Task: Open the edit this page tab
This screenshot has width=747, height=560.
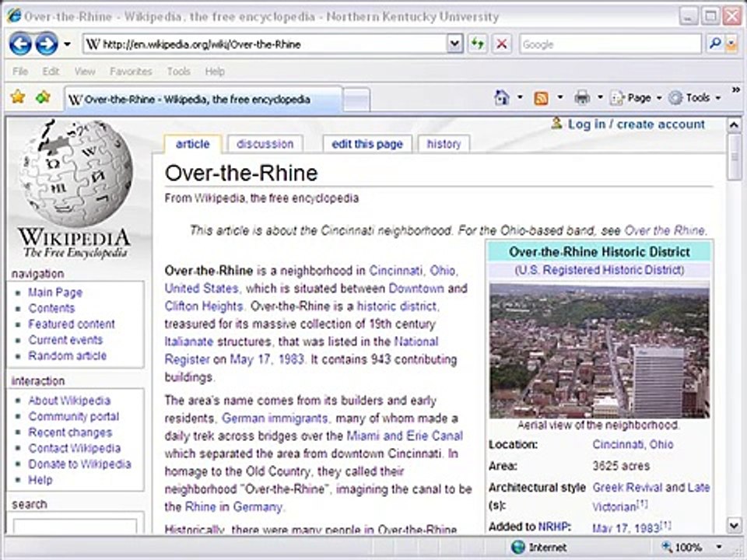Action: coord(366,144)
